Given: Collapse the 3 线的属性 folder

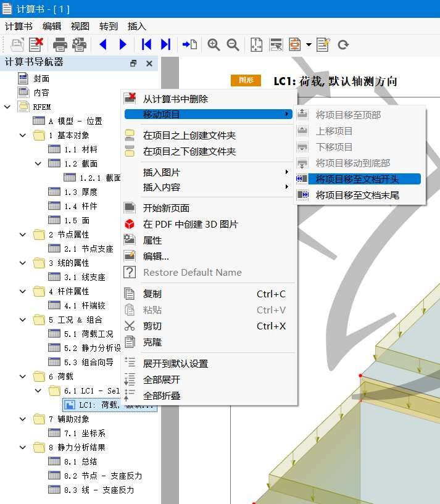Looking at the screenshot, I should point(22,263).
